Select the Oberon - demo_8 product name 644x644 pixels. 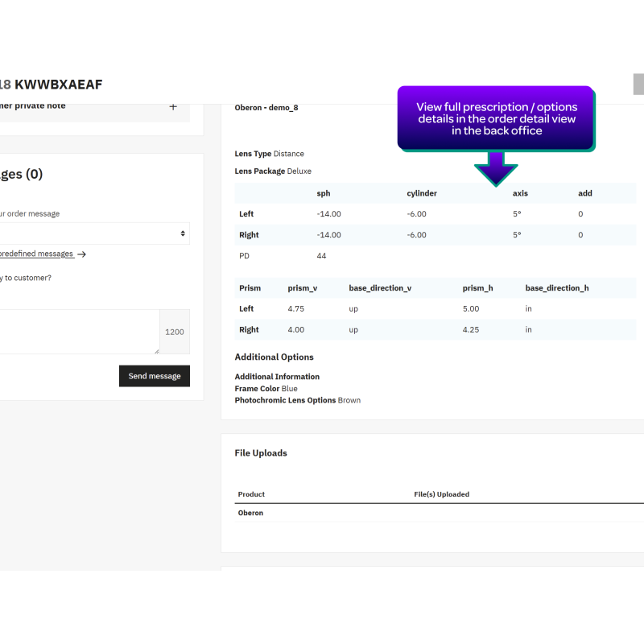click(x=266, y=108)
